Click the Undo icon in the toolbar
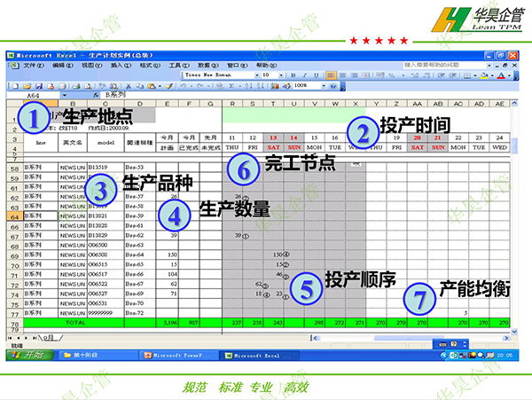The height and width of the screenshot is (400, 532). coord(182,85)
